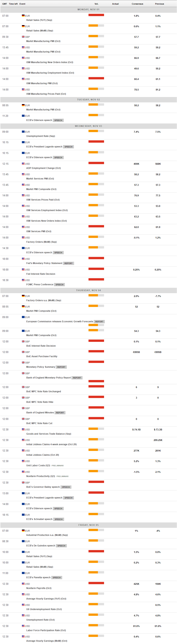
Task: Click SPEECH badge next to FOMC Press Conference
Action: coord(59,285)
